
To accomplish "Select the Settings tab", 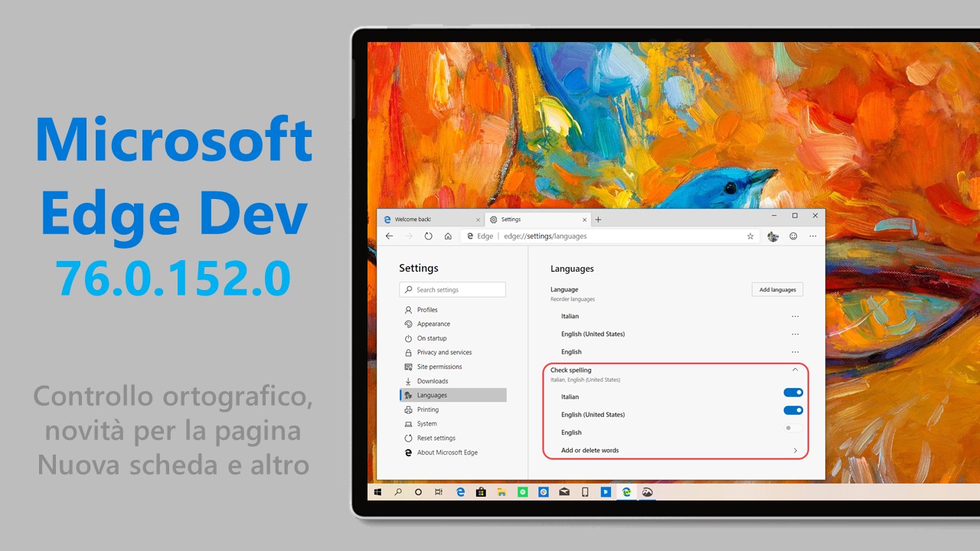I will pyautogui.click(x=511, y=219).
